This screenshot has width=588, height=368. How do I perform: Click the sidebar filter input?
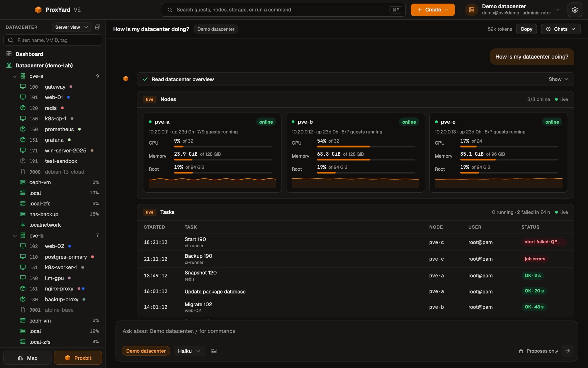pyautogui.click(x=53, y=40)
